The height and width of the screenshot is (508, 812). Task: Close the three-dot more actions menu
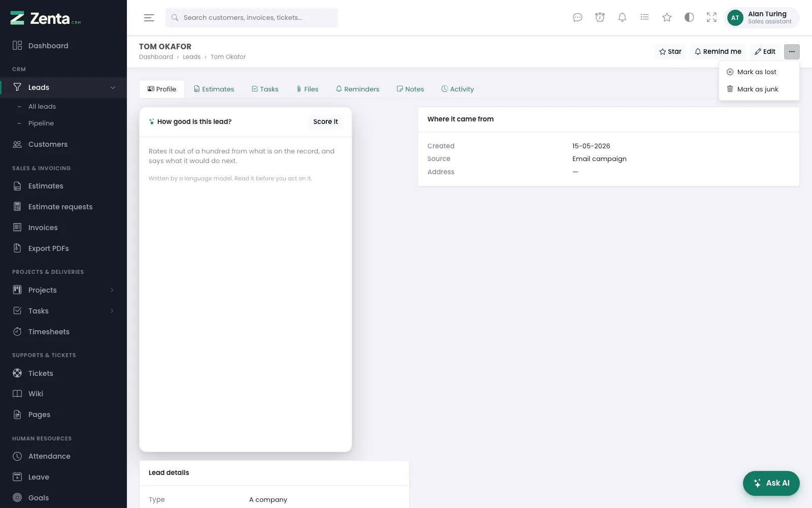[x=792, y=52]
